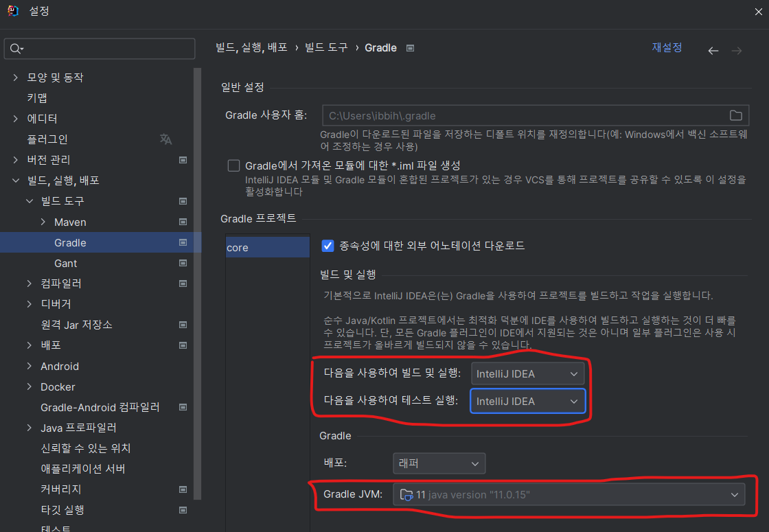The width and height of the screenshot is (769, 532).
Task: Click project icon on 버전 관리 row
Action: coord(183,160)
